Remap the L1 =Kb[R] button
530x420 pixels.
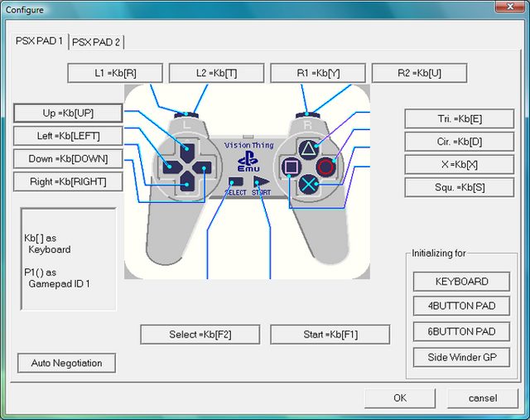coord(115,73)
